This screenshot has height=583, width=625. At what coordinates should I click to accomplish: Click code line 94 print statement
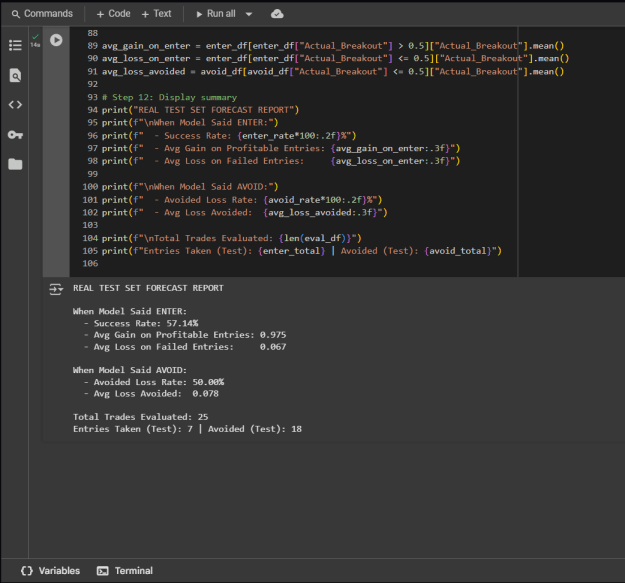click(200, 110)
